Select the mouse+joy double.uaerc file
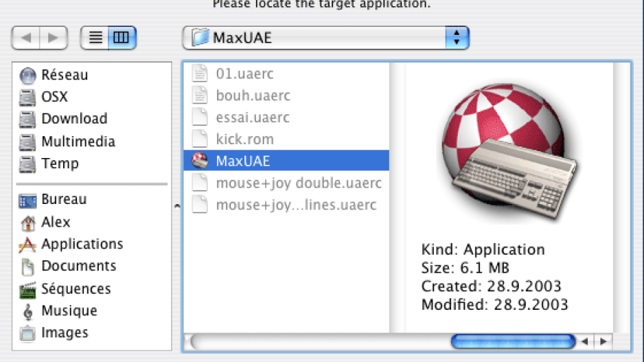644x362 pixels. [286, 183]
